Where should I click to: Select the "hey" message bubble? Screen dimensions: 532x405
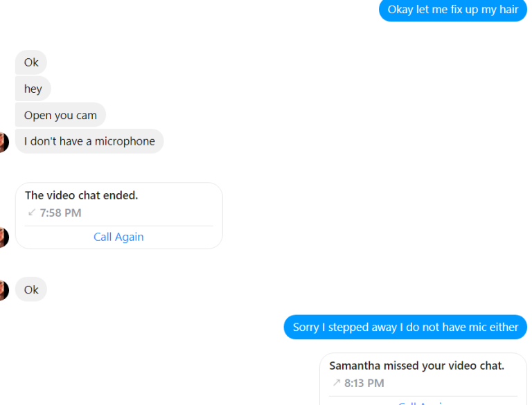pyautogui.click(x=33, y=89)
